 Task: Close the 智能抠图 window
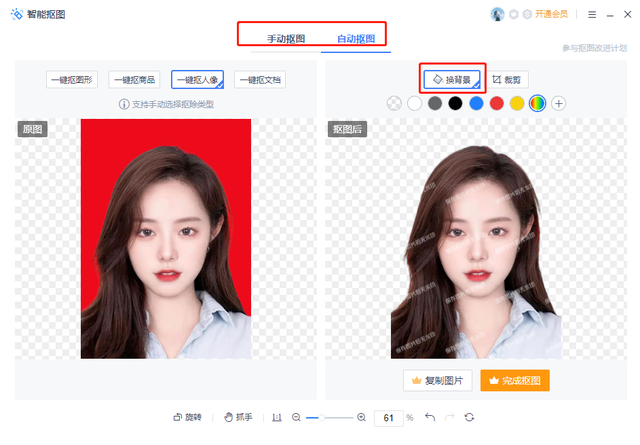628,14
